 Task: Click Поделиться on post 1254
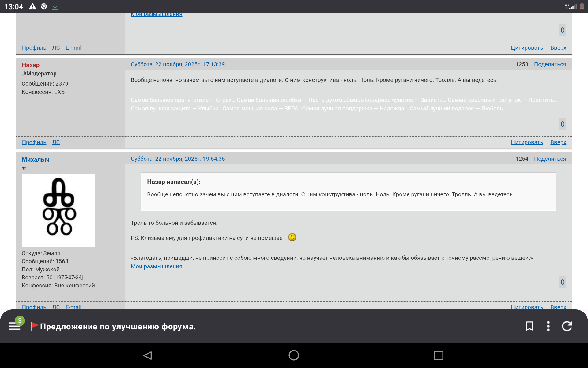point(550,159)
